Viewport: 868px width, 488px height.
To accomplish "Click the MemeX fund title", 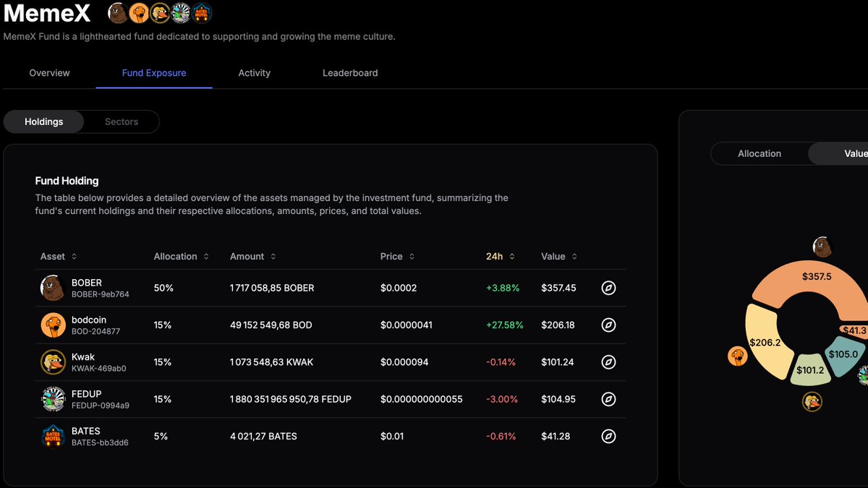I will tap(47, 14).
